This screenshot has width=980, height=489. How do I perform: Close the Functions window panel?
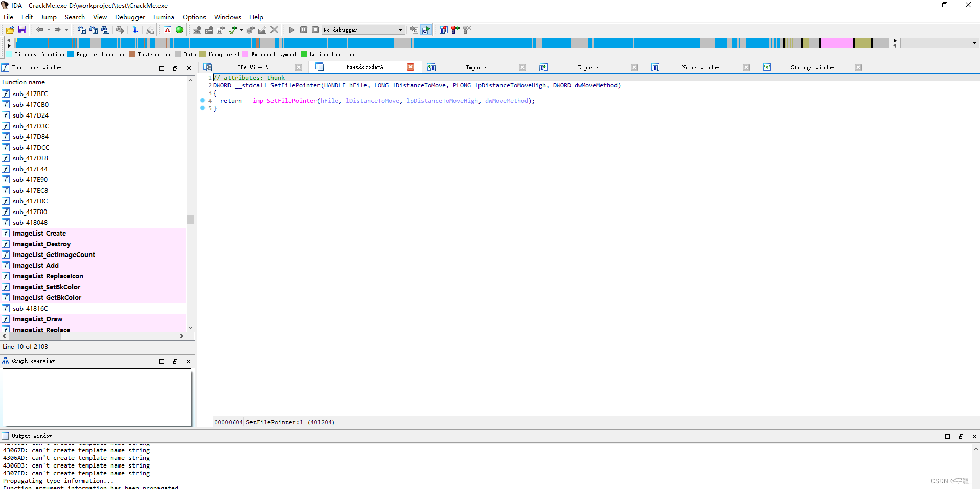pos(189,68)
